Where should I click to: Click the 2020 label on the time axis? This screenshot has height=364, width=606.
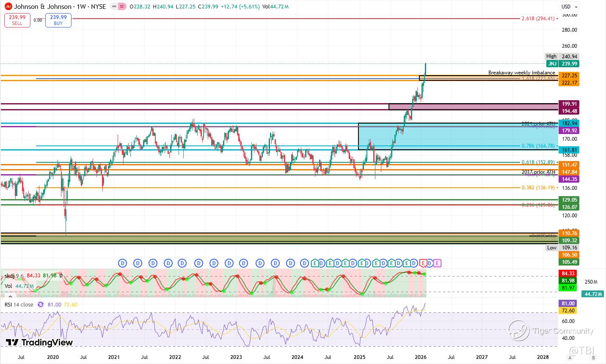click(52, 357)
